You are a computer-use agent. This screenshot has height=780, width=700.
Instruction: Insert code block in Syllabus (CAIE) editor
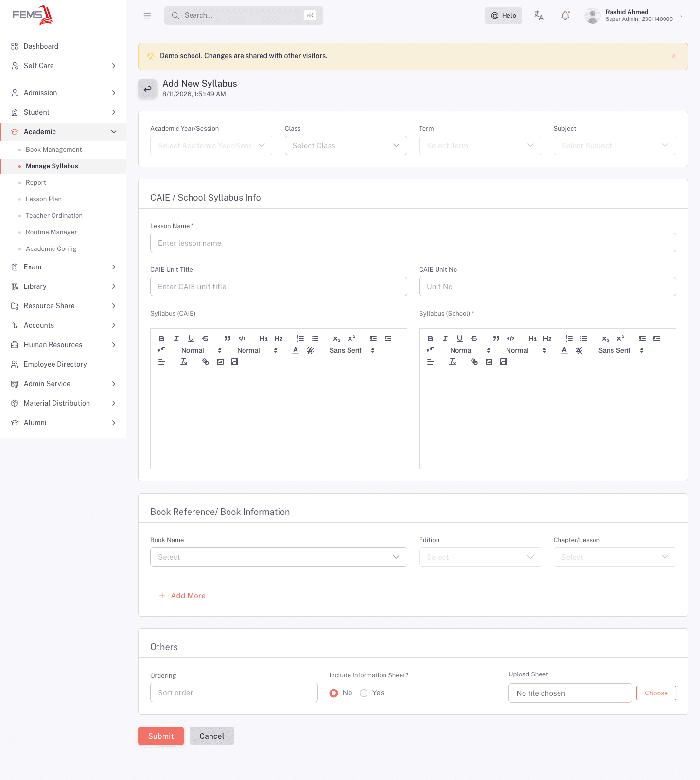click(242, 338)
